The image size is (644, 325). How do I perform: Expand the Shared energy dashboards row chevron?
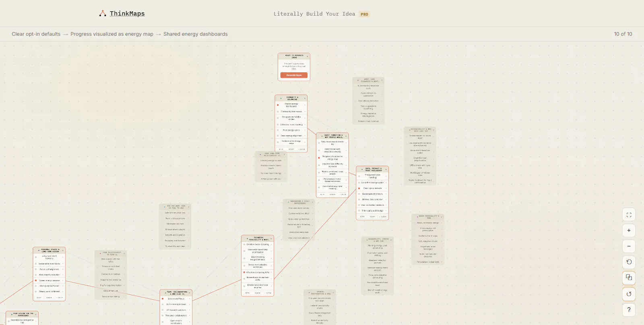[305, 105]
